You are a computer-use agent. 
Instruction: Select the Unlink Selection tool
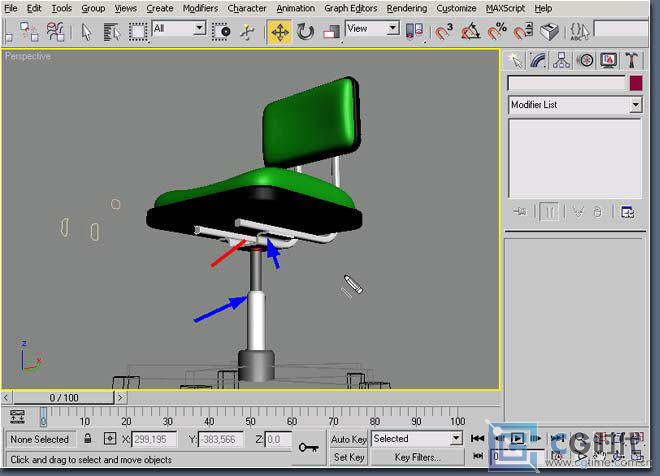pyautogui.click(x=29, y=31)
